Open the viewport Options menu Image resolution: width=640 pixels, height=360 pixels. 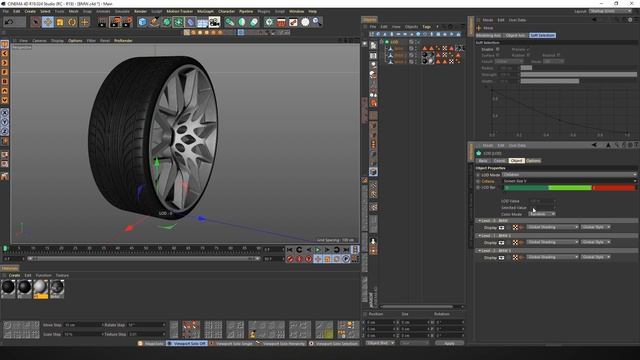coord(75,41)
